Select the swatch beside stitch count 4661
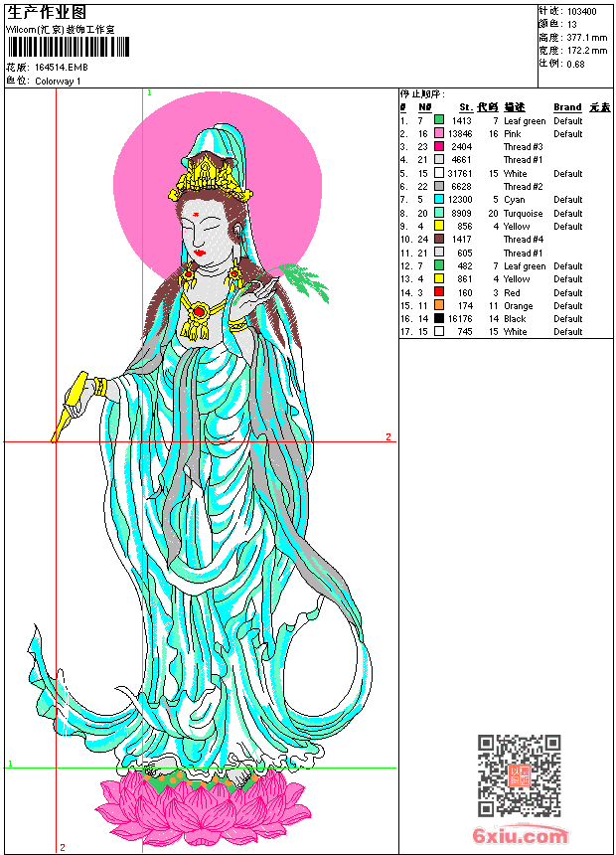The image size is (616, 855). pos(439,159)
